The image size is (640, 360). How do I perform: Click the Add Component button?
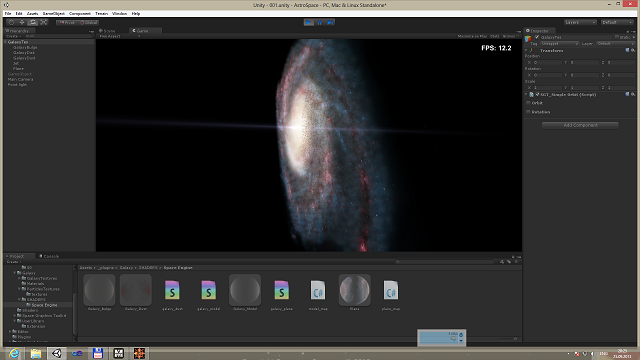click(x=580, y=125)
